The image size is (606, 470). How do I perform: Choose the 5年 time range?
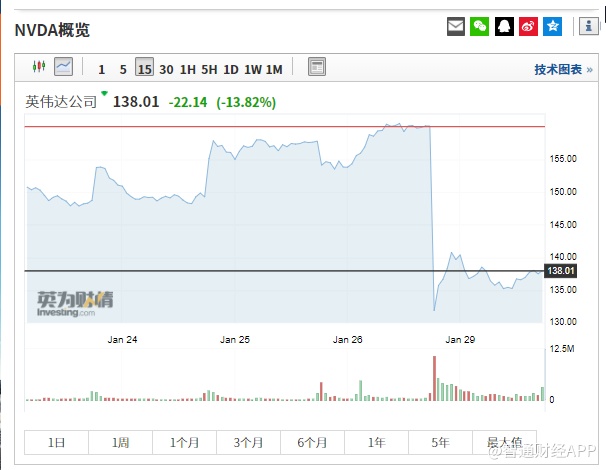click(440, 442)
